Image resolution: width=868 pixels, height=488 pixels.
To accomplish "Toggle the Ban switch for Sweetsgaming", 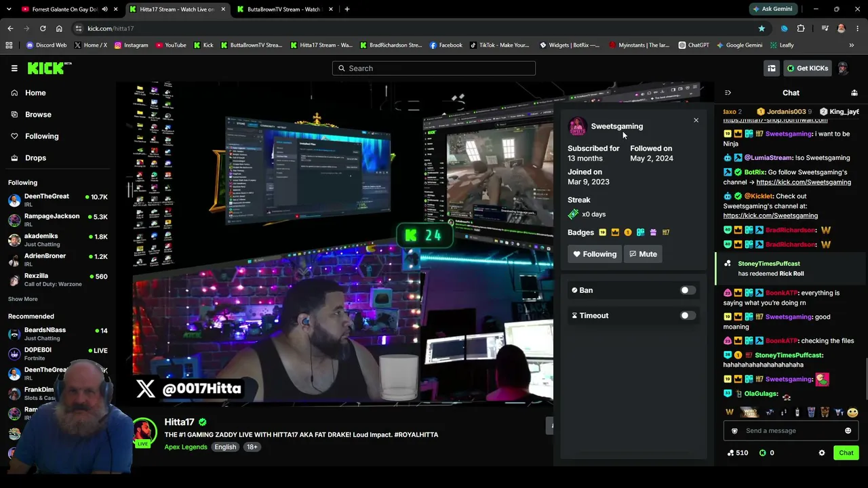I will tap(688, 290).
